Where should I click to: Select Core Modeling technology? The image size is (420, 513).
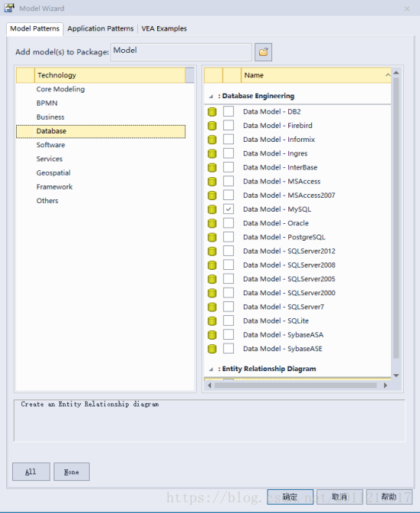coord(61,89)
